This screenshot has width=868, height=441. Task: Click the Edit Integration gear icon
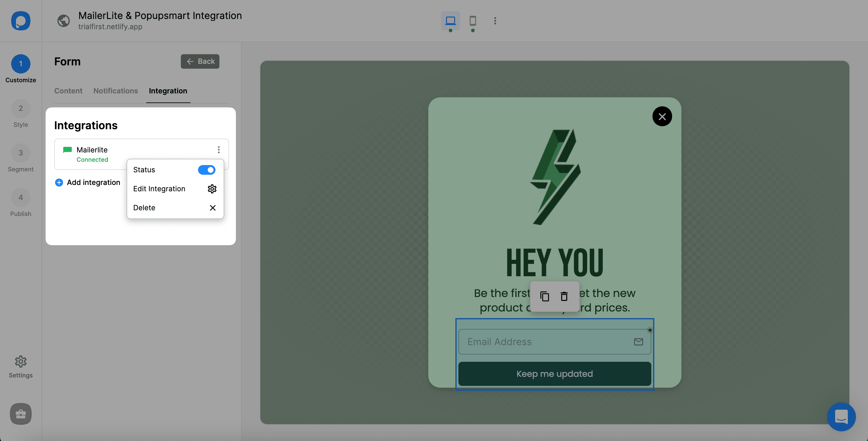(x=212, y=189)
